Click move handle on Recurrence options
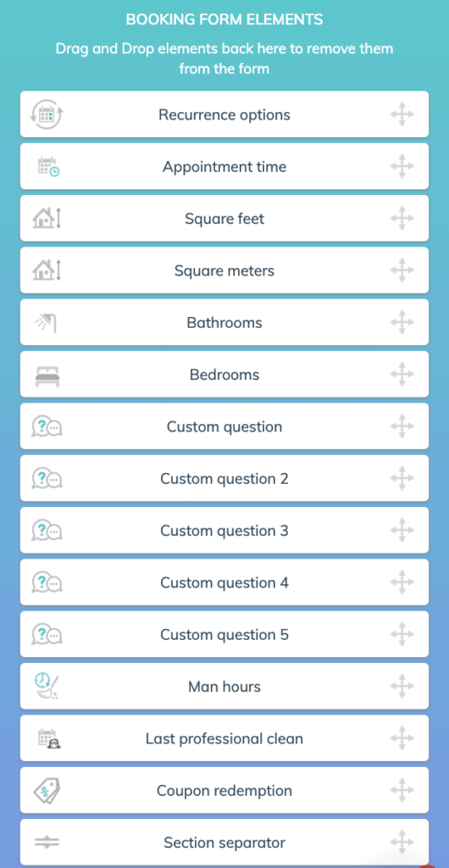449x868 pixels. [x=402, y=114]
